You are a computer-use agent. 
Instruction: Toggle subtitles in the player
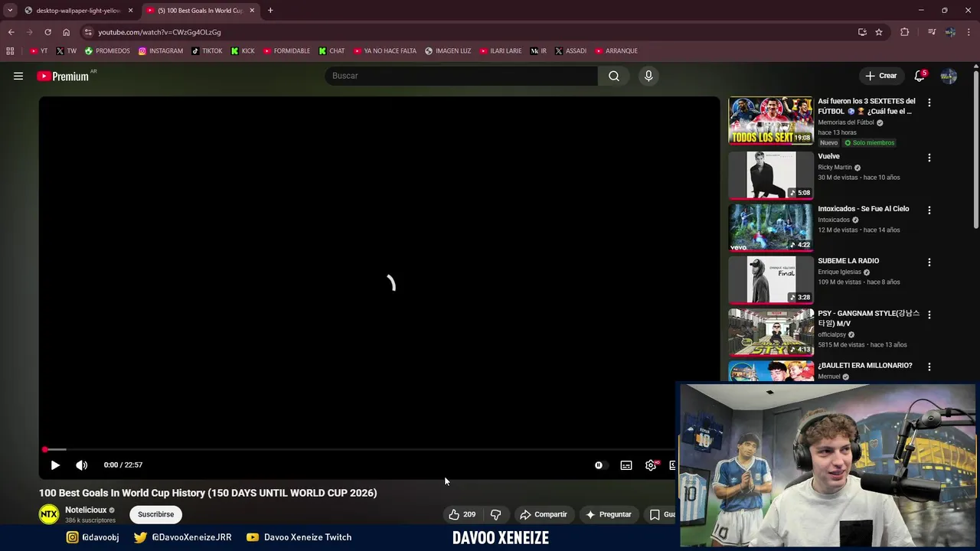tap(626, 465)
